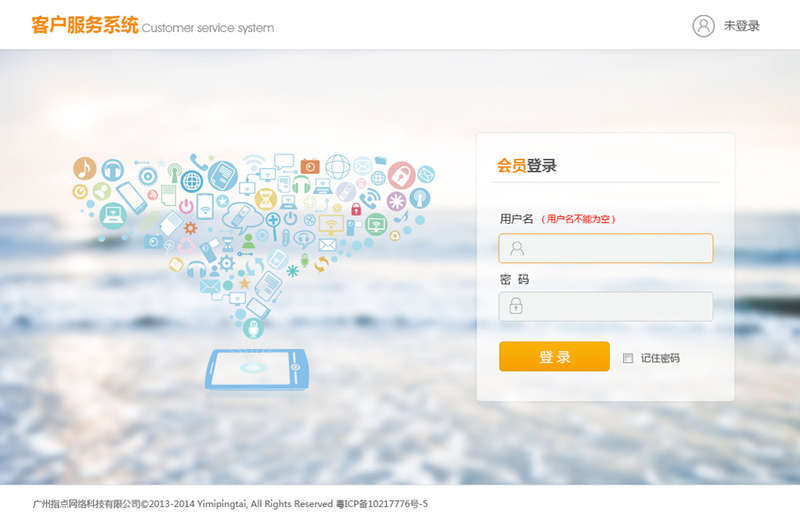Click the red 用户名不能为空 error message
The image size is (800, 522).
point(579,219)
